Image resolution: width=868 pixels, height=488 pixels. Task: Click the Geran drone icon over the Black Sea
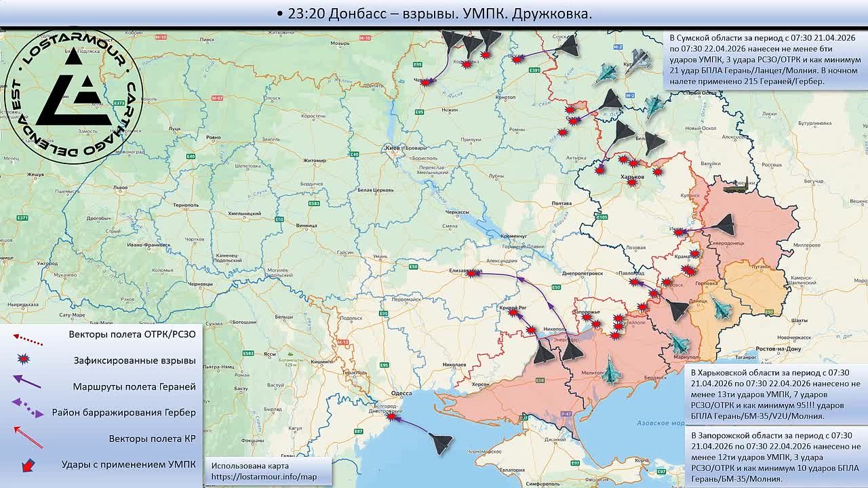441,443
